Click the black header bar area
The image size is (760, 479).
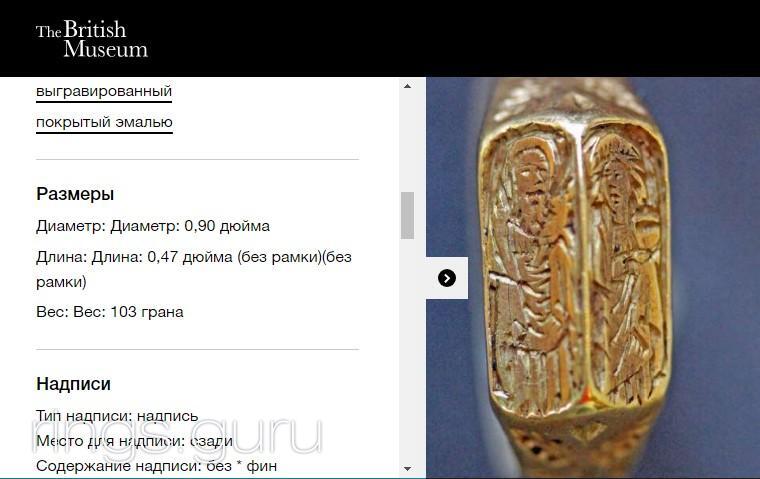pyautogui.click(x=436, y=38)
